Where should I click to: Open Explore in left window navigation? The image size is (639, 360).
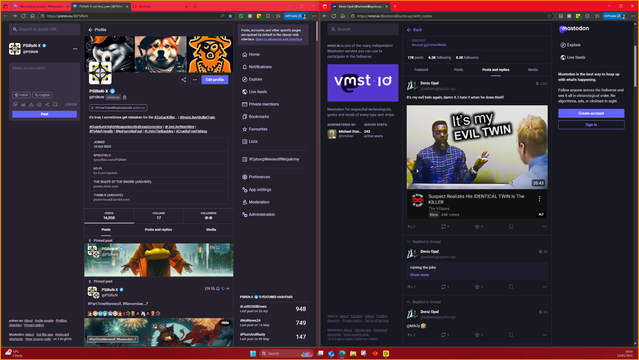tap(252, 79)
